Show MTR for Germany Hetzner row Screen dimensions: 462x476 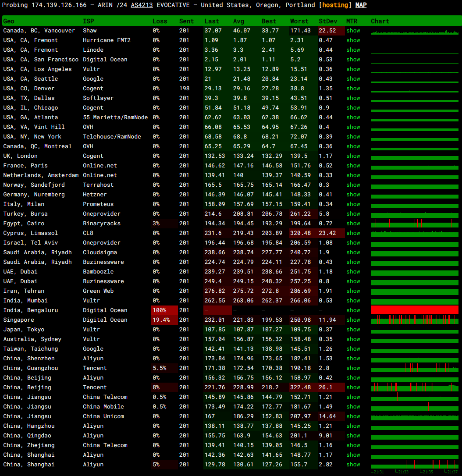point(353,195)
